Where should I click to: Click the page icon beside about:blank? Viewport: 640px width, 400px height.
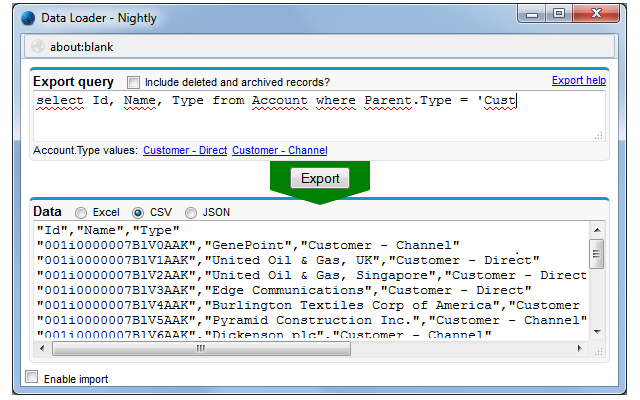click(38, 46)
